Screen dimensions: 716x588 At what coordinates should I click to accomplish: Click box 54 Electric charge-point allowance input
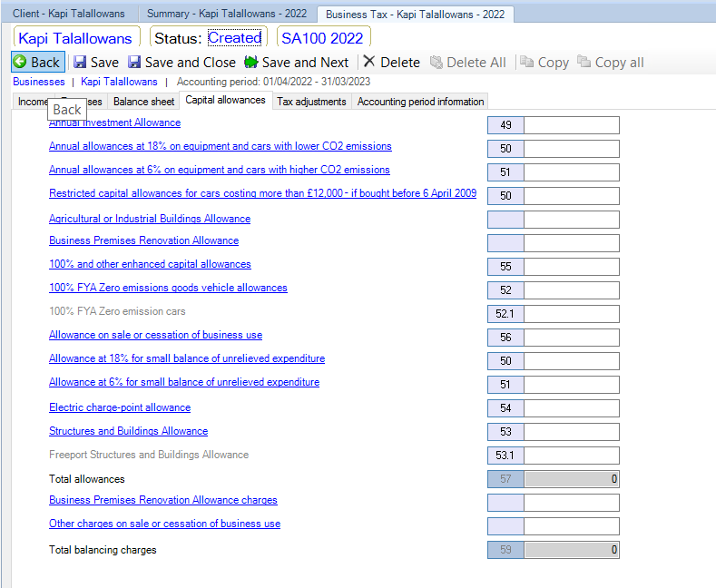(x=572, y=408)
